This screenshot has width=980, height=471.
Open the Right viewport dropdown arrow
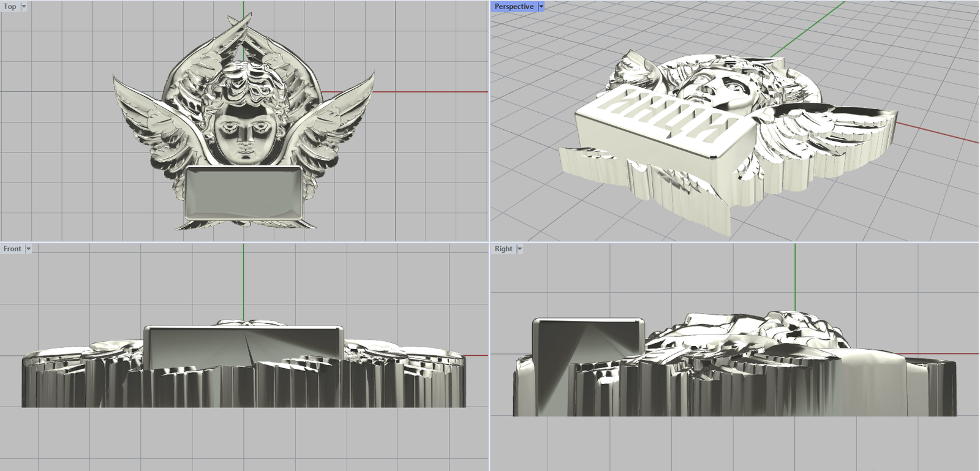click(519, 249)
